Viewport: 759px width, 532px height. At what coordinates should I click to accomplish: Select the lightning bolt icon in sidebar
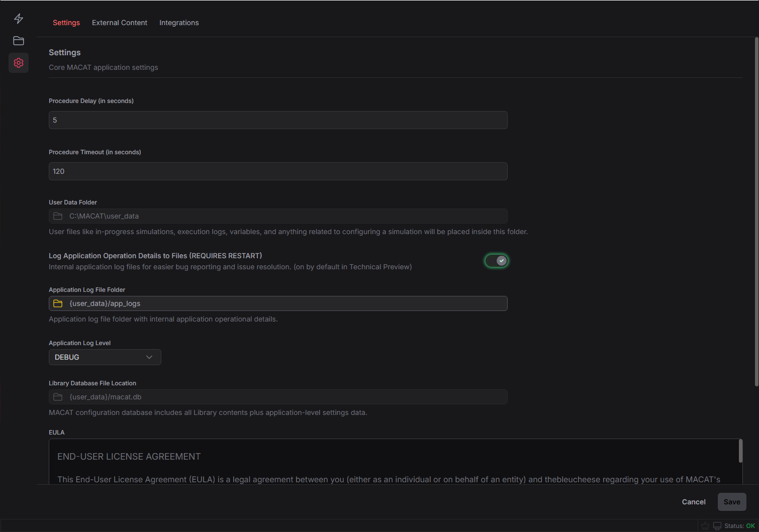(19, 19)
